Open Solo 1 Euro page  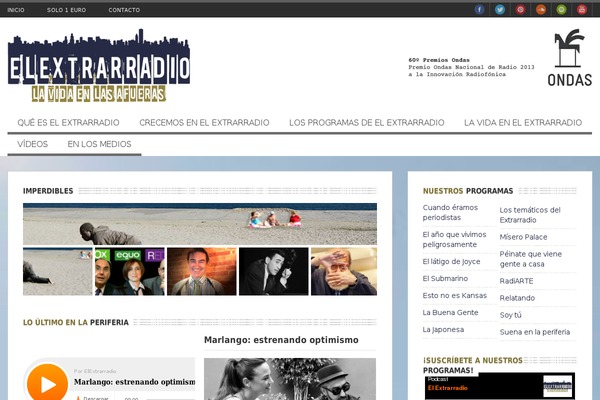click(x=67, y=10)
